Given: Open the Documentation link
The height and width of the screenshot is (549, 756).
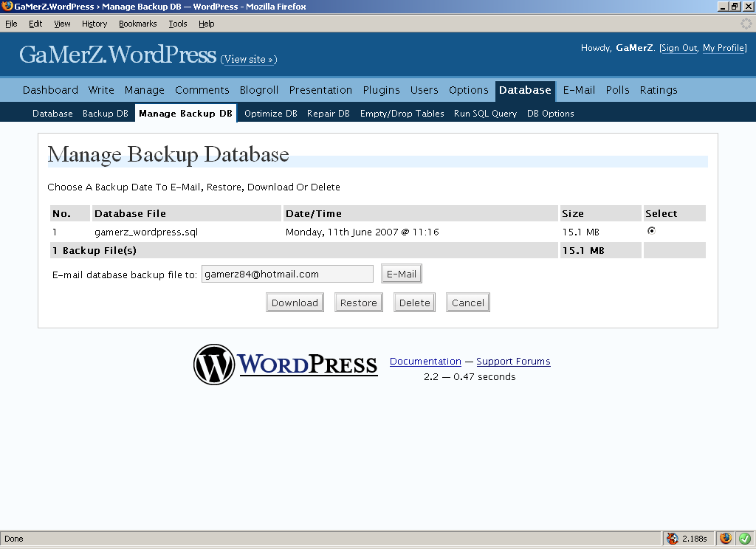Looking at the screenshot, I should point(425,361).
